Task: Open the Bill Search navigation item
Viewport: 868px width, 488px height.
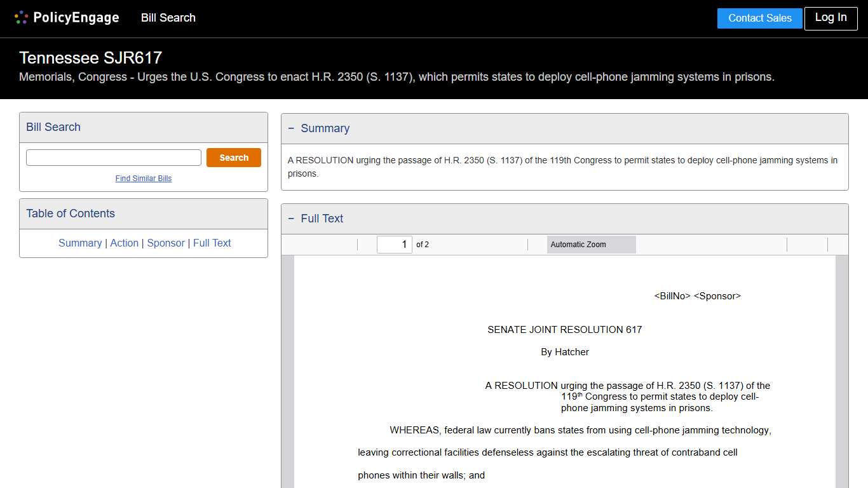Action: [x=168, y=18]
